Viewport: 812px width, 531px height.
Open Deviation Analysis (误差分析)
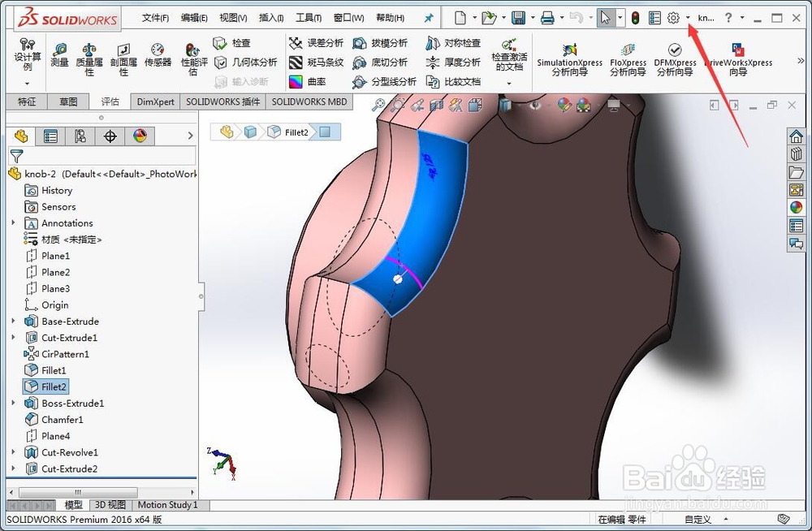click(316, 43)
